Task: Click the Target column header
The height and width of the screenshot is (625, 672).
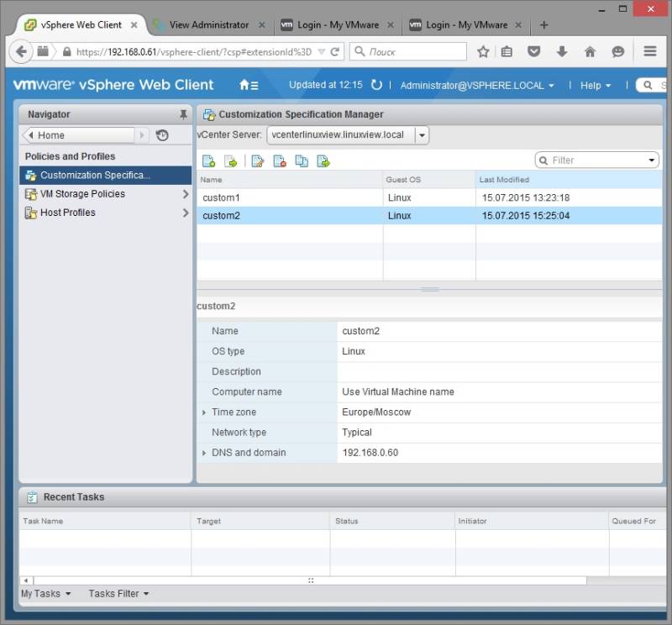Action: click(260, 522)
